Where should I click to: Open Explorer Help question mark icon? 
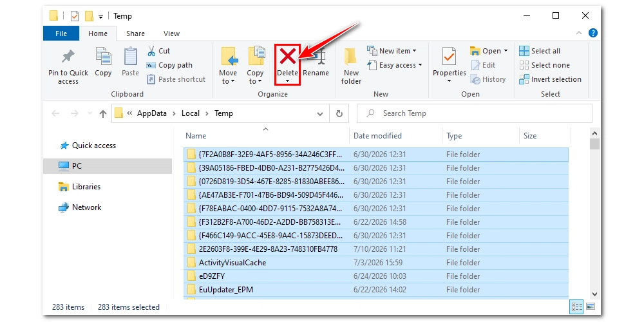[x=592, y=33]
